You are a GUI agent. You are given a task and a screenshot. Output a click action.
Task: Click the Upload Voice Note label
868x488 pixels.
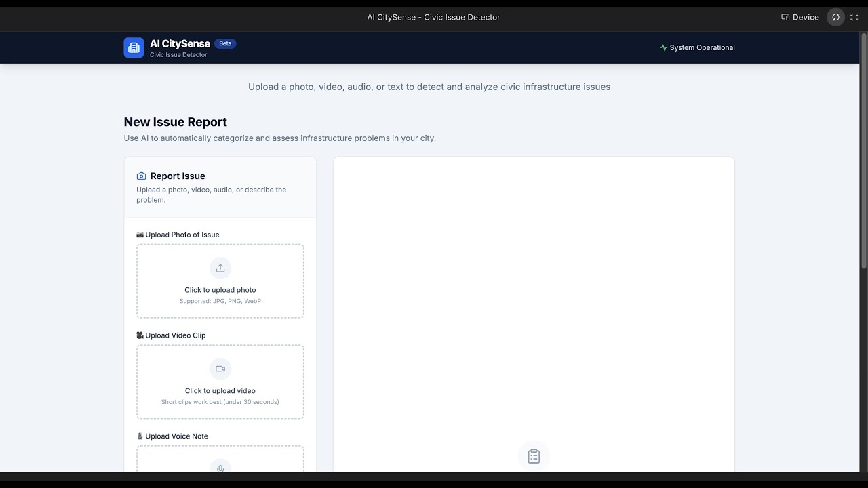pyautogui.click(x=172, y=436)
